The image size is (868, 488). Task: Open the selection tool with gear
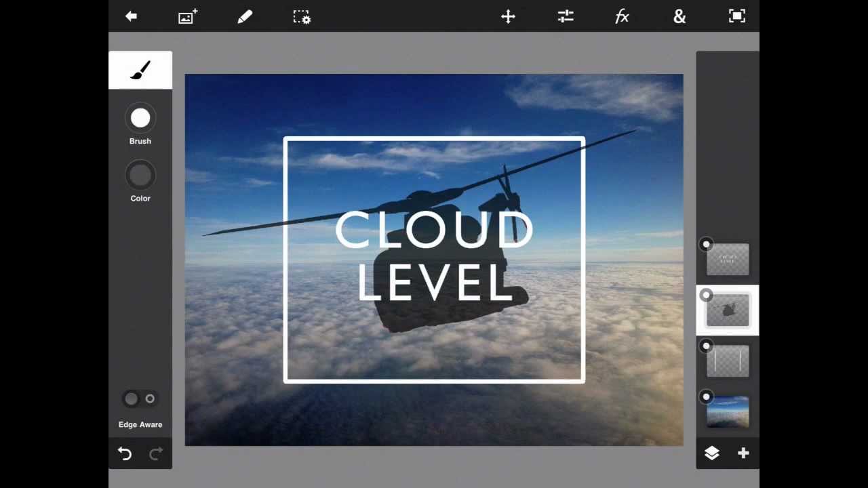click(x=302, y=17)
